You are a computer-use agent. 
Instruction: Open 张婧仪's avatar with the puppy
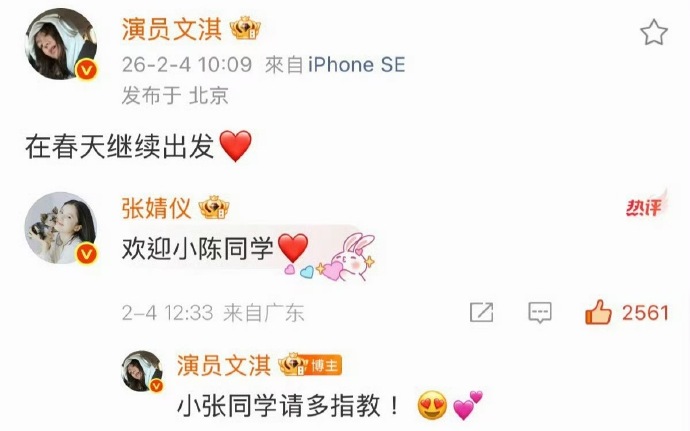(x=61, y=228)
